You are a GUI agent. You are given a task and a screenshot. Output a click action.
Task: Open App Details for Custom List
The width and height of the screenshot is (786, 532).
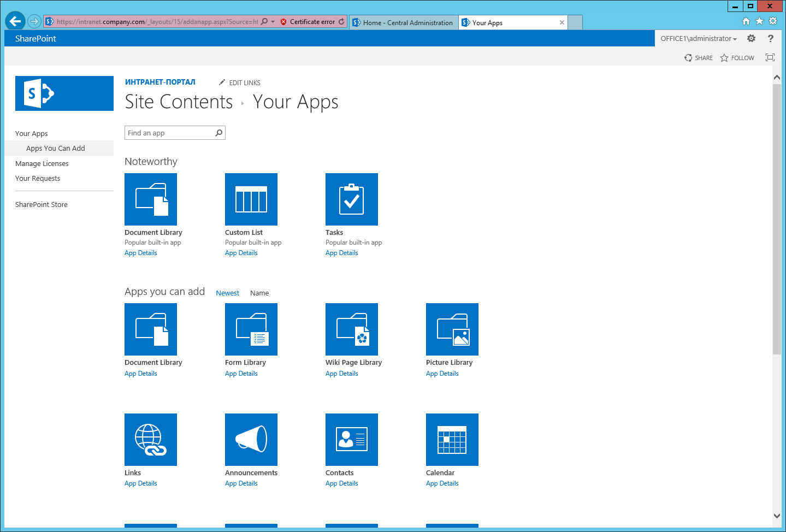pos(241,253)
